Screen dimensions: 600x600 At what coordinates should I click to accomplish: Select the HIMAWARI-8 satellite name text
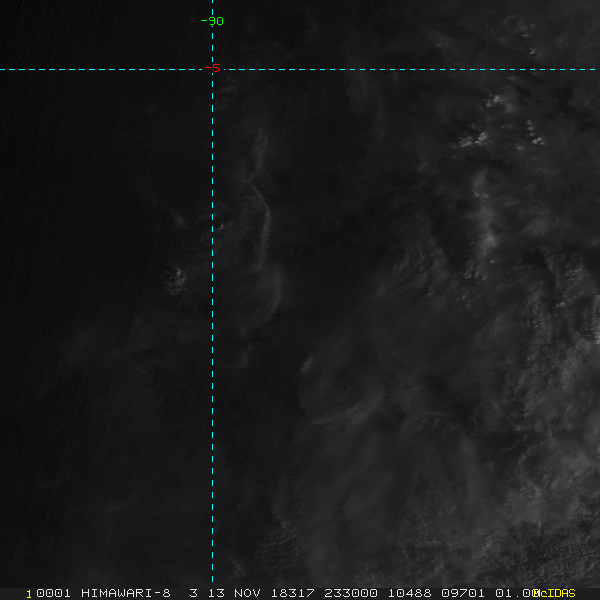pos(126,593)
